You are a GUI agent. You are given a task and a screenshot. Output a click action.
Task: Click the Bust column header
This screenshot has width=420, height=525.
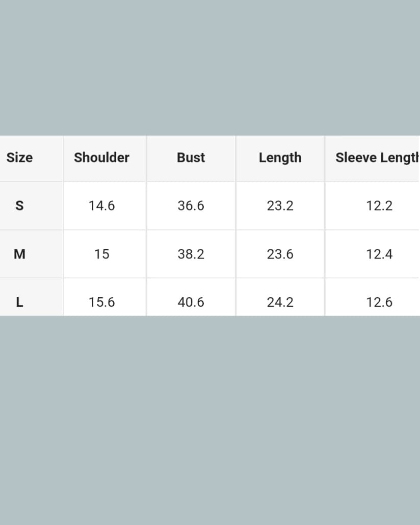coord(191,157)
